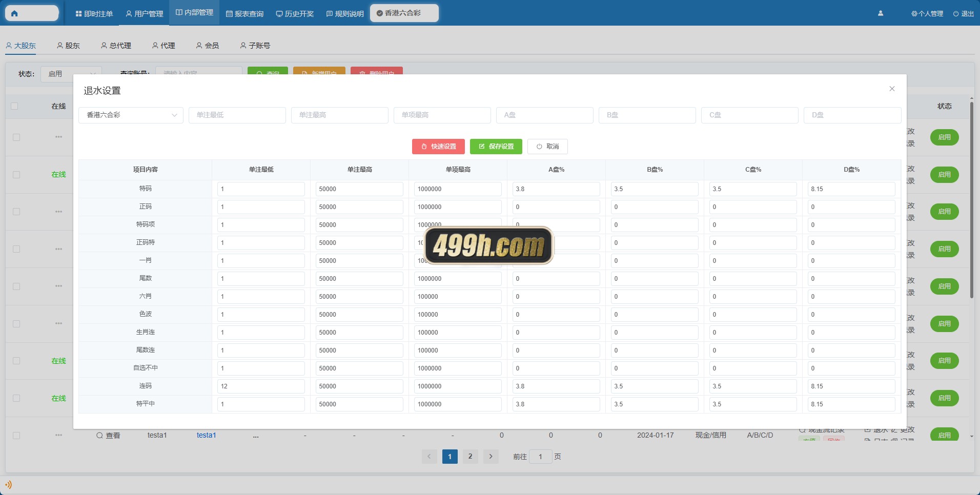Screen dimensions: 980x495
Task: Switch to the 总代理 tab
Action: pos(116,46)
